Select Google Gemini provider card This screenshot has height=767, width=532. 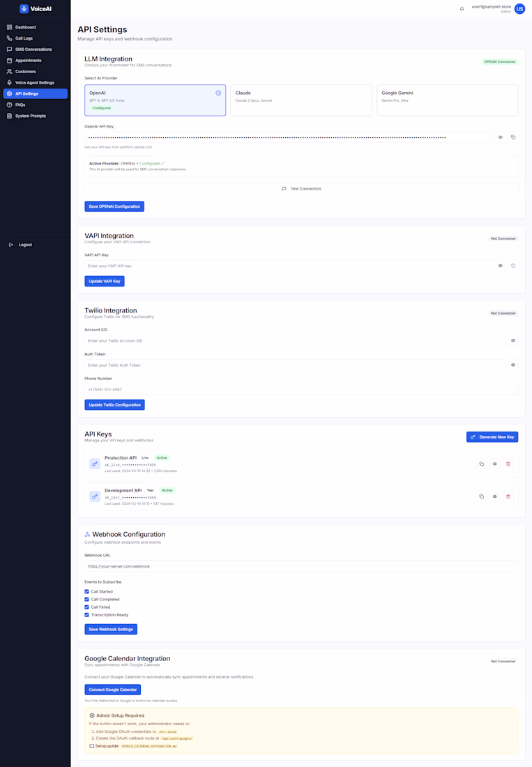click(448, 100)
